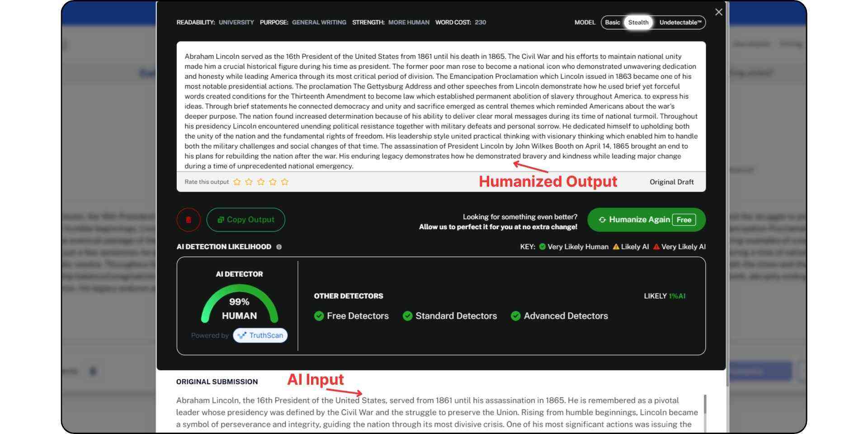Click the Word Cost 230 value
Image resolution: width=868 pixels, height=434 pixels.
point(480,22)
